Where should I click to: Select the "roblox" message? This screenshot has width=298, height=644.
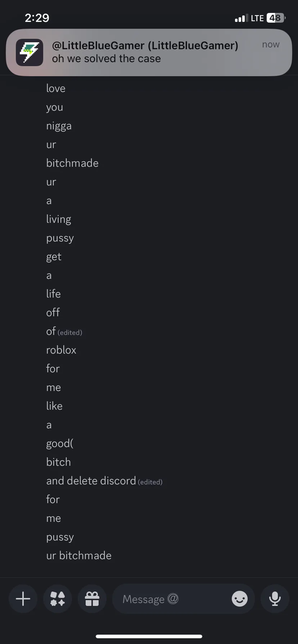click(61, 350)
